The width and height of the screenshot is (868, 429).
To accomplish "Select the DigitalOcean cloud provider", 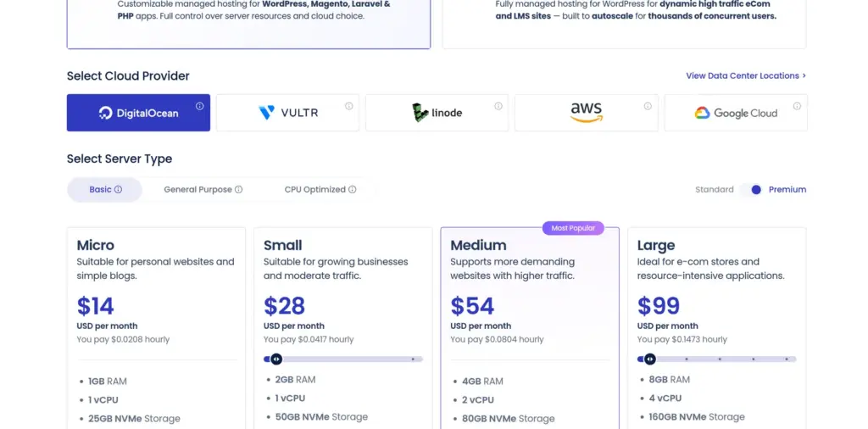I will pyautogui.click(x=138, y=113).
